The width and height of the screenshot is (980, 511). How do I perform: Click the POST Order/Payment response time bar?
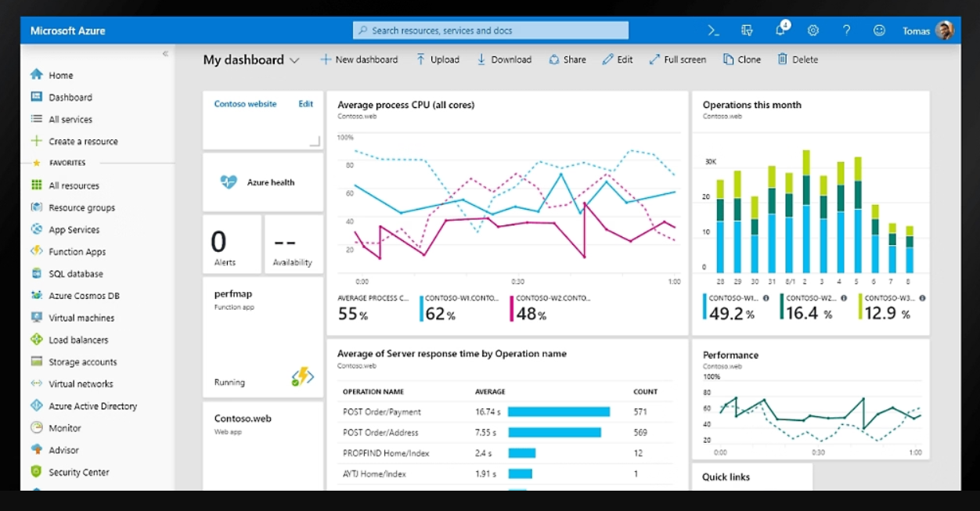tap(558, 412)
